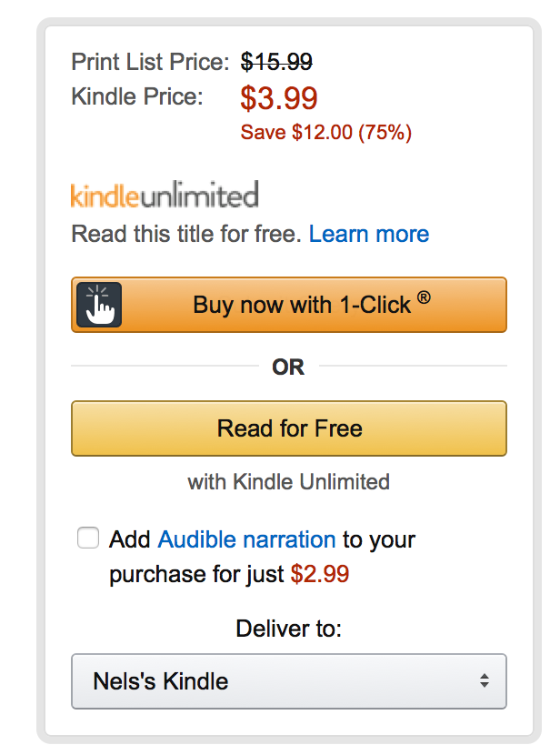Select the Nels's Kindle text in dropdown

[x=161, y=681]
